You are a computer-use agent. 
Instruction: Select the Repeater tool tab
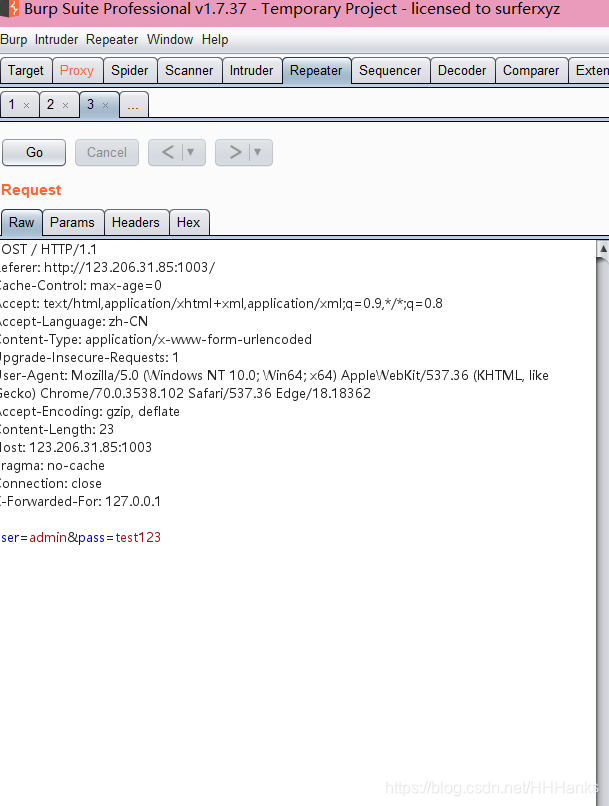(x=316, y=70)
